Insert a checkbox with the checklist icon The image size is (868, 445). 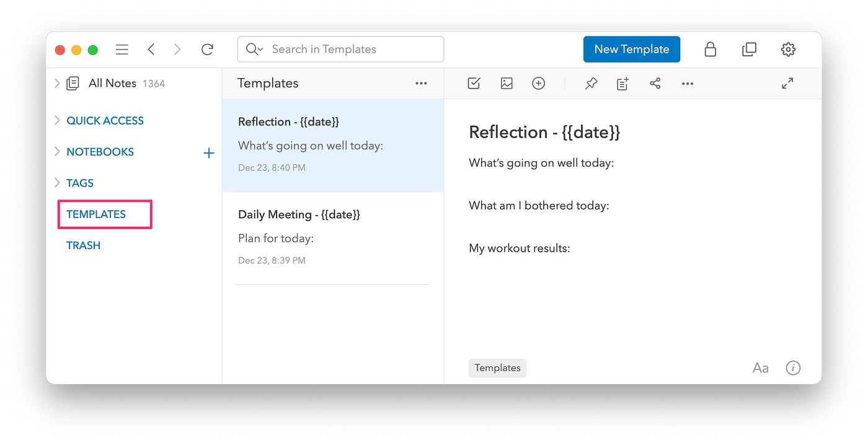point(474,83)
